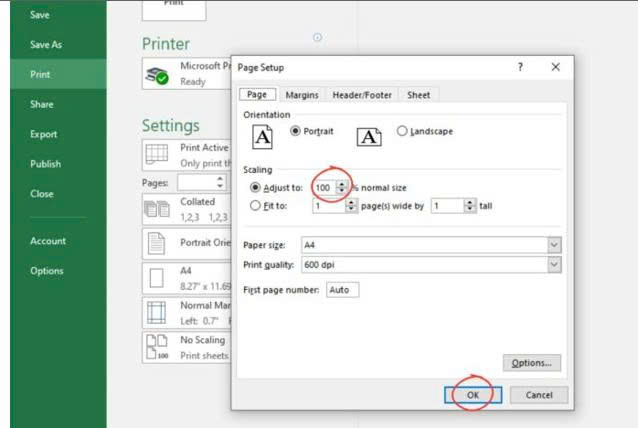The height and width of the screenshot is (428, 638).
Task: Select the Portrait radio button
Action: click(x=295, y=131)
